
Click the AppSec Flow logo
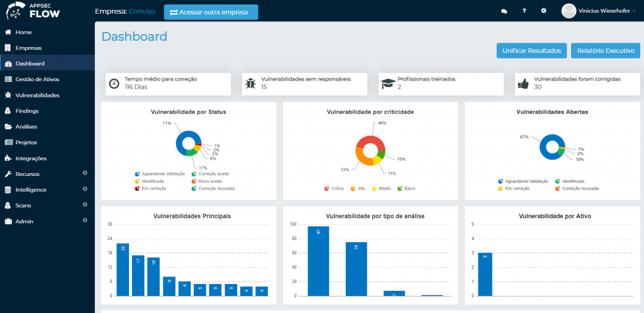click(x=33, y=11)
